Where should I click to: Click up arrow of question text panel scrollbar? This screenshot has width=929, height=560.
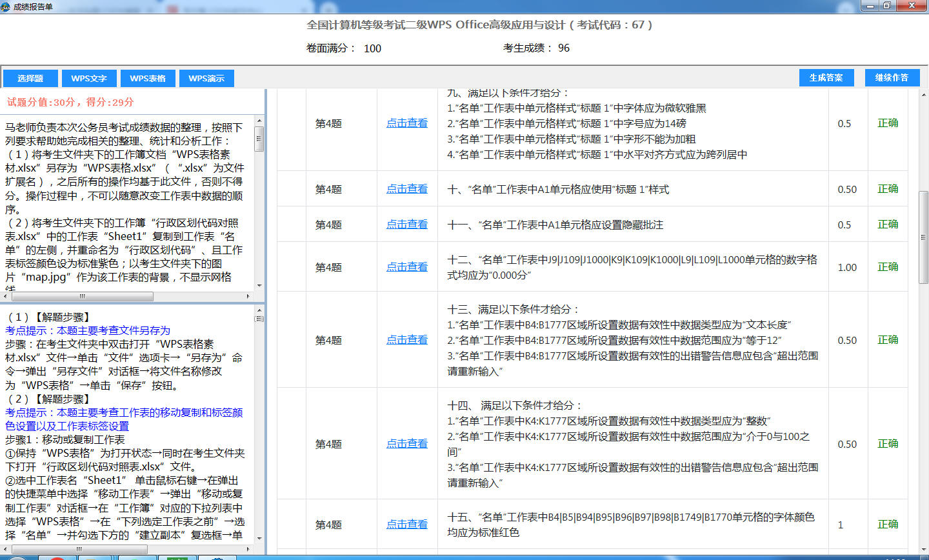pyautogui.click(x=259, y=121)
